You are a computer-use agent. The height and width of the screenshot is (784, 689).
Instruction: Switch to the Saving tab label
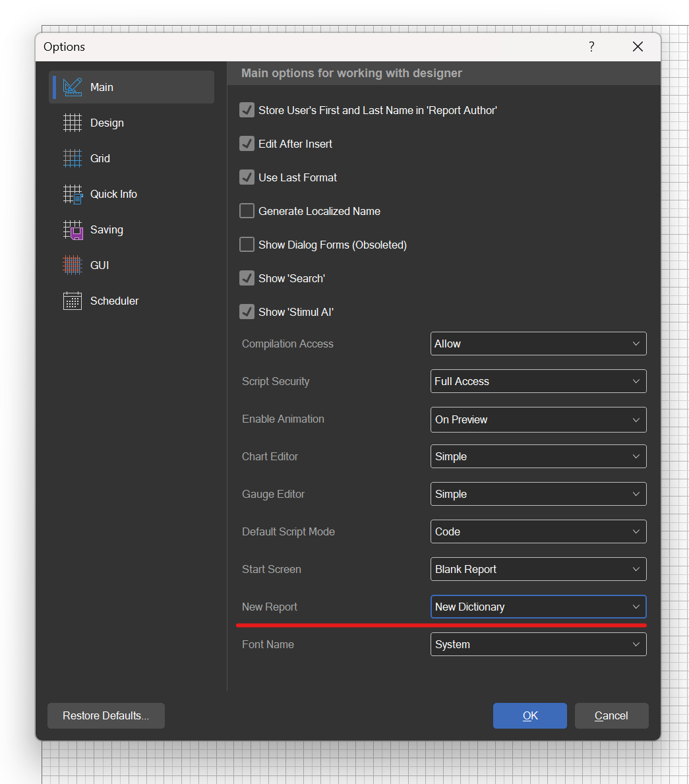click(x=107, y=230)
